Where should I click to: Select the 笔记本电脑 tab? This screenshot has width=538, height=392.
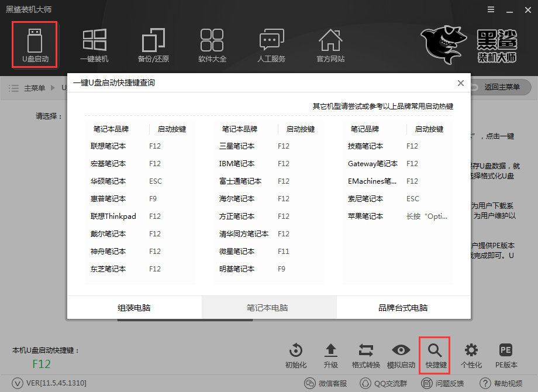(x=268, y=308)
